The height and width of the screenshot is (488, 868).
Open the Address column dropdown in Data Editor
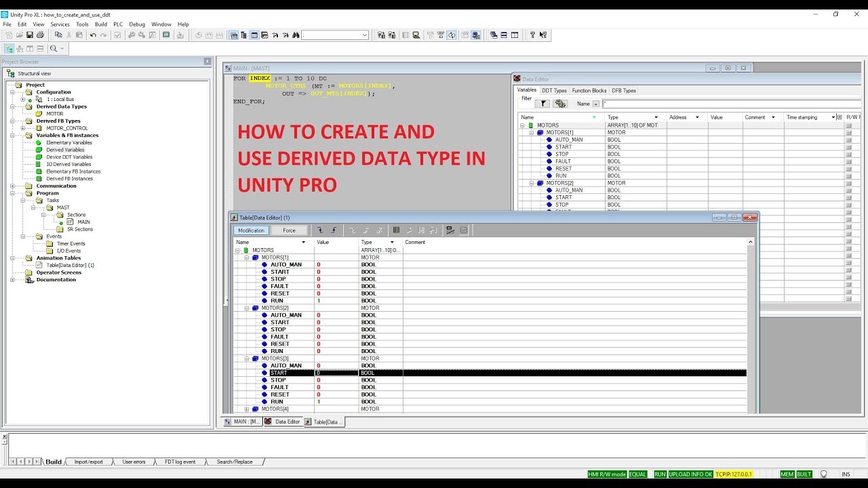point(696,117)
